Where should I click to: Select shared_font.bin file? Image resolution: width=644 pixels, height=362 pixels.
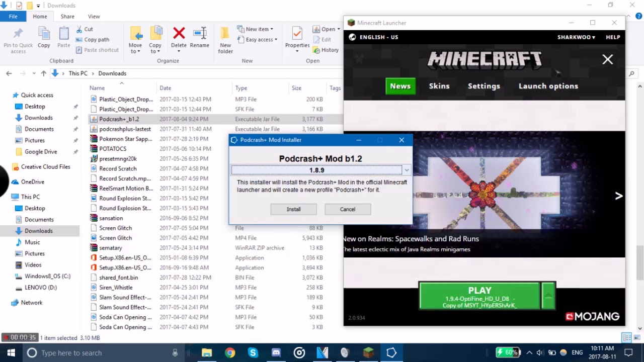[118, 278]
